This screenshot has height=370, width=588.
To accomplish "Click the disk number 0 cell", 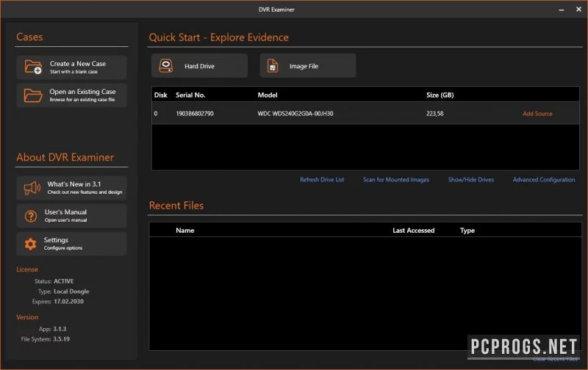I will point(156,114).
